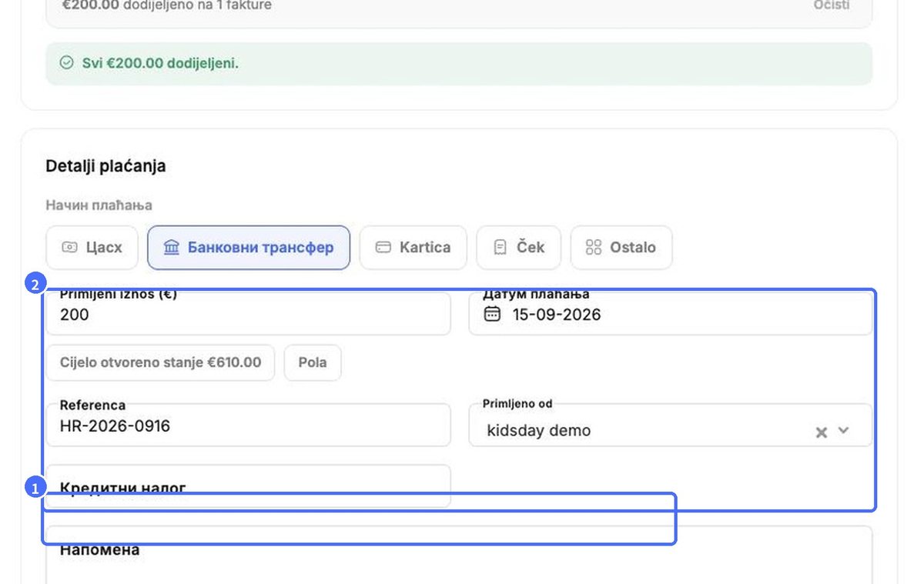Click Očisti to clear allocation
This screenshot has height=584, width=924.
832,5
